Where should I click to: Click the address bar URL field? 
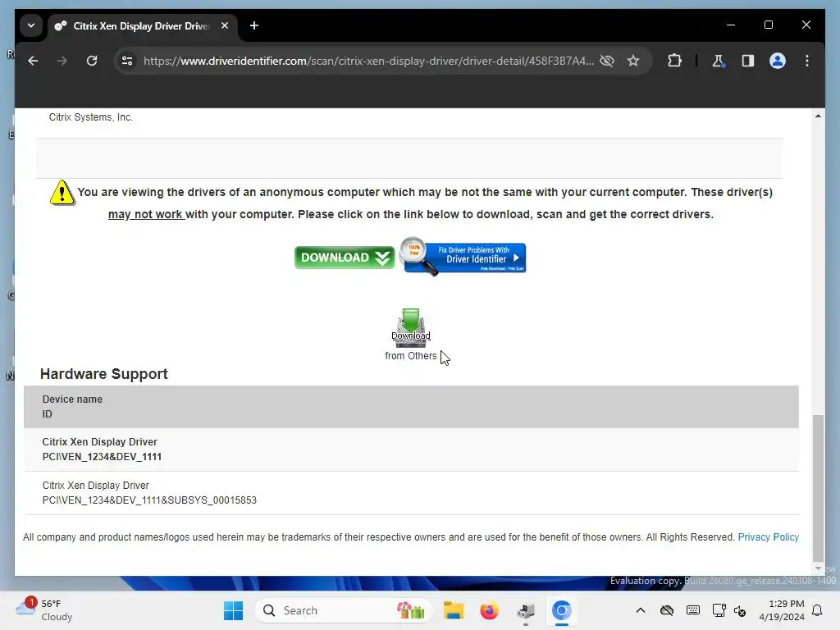click(x=368, y=61)
